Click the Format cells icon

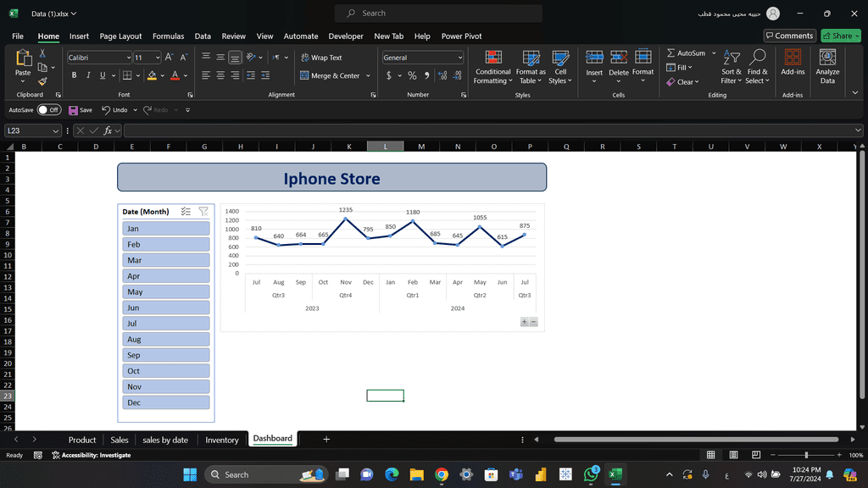coord(643,58)
